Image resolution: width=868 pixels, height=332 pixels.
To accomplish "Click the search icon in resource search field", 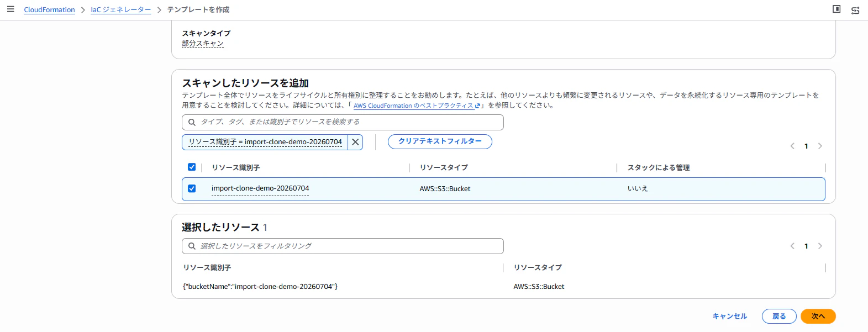I will coord(192,122).
